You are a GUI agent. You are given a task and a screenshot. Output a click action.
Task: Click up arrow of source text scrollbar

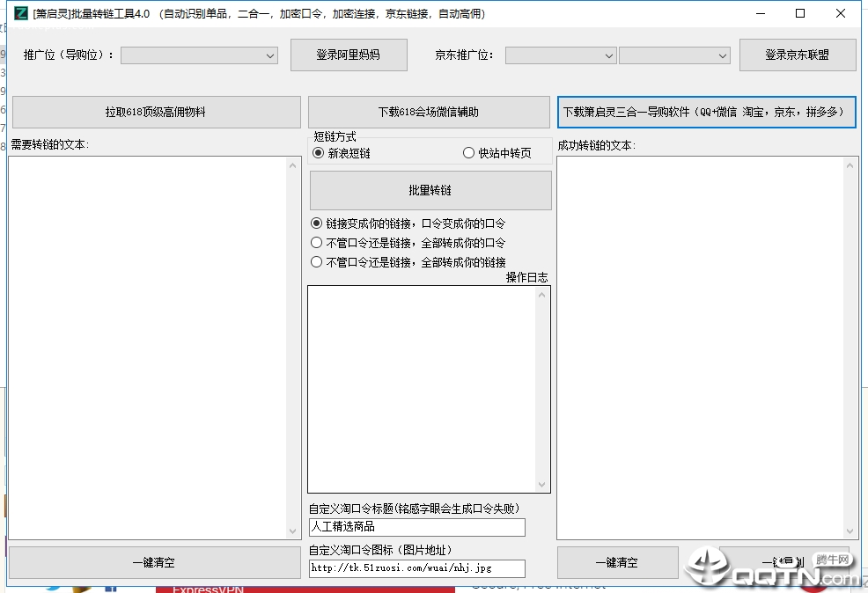[293, 165]
